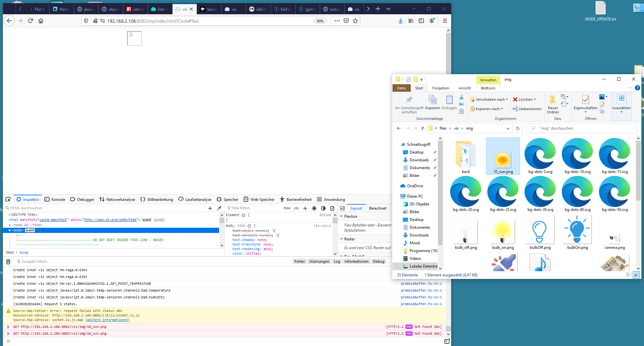Switch to the Konsole tab
This screenshot has width=644, height=346.
55,200
